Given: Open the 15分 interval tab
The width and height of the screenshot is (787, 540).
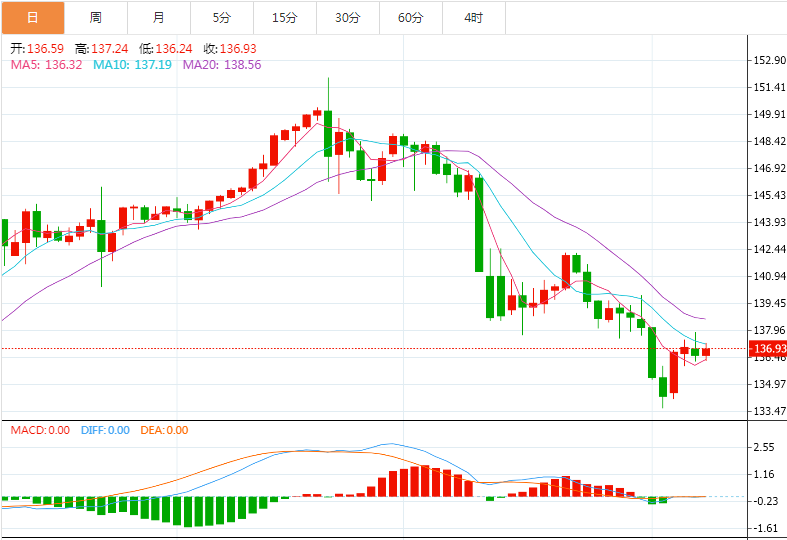Looking at the screenshot, I should [x=285, y=18].
